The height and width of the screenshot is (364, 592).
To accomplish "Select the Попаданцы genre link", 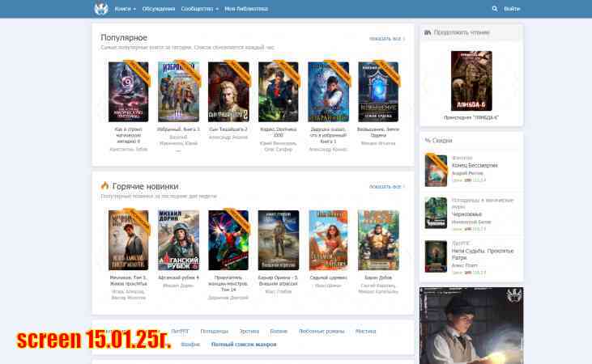I will tap(214, 331).
